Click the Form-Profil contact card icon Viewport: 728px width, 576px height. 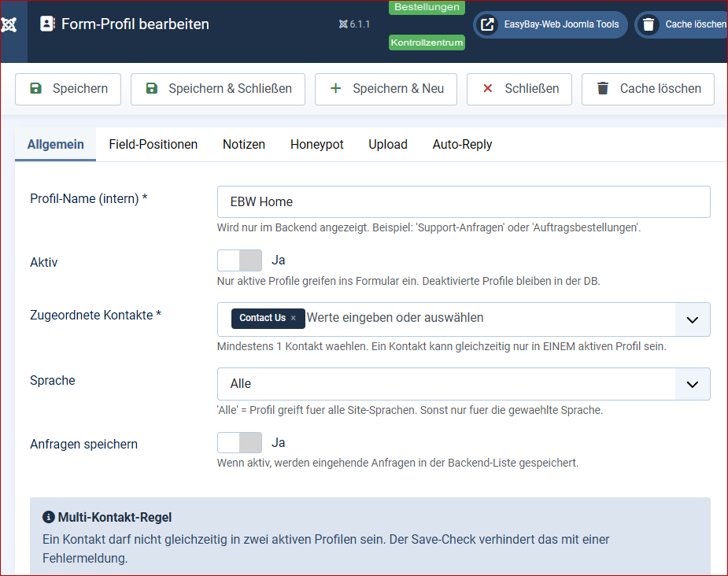(x=47, y=24)
